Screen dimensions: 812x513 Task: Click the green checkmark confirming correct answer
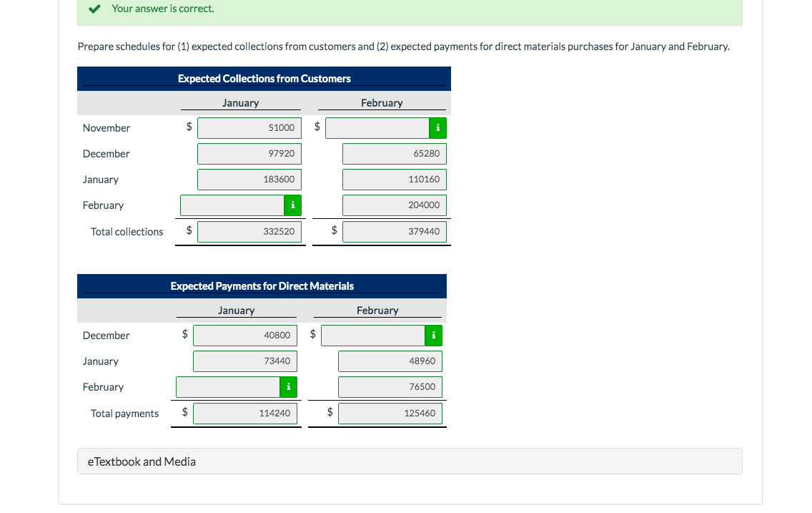[94, 9]
